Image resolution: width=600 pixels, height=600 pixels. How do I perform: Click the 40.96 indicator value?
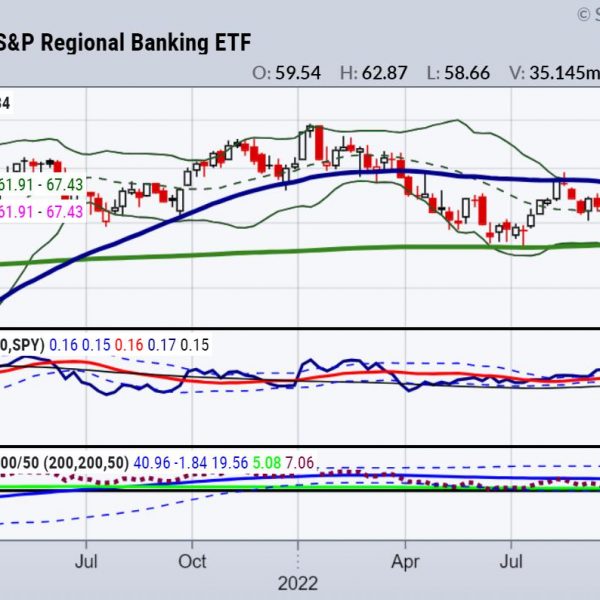click(x=152, y=463)
